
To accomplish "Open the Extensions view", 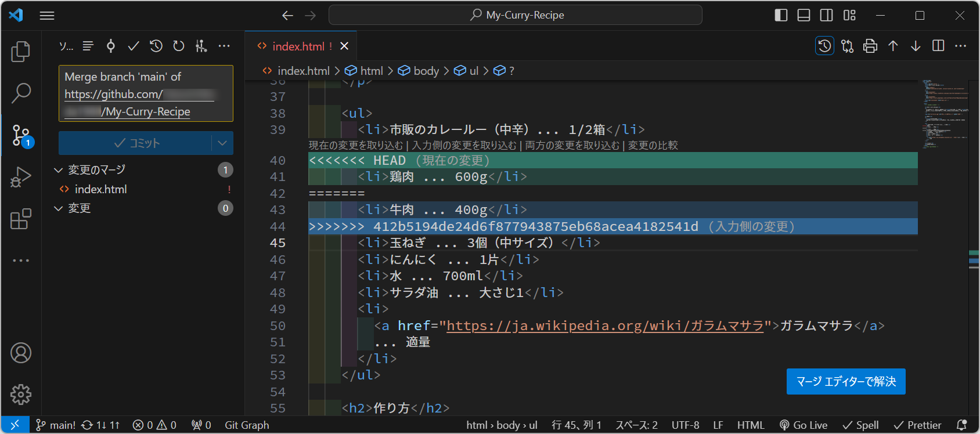I will (21, 219).
